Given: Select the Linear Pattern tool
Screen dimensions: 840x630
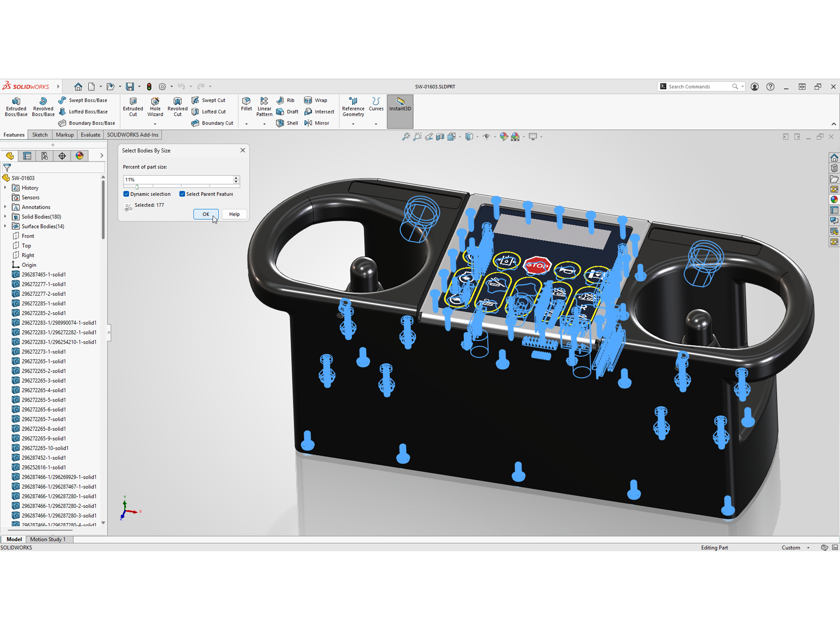Looking at the screenshot, I should click(x=264, y=107).
